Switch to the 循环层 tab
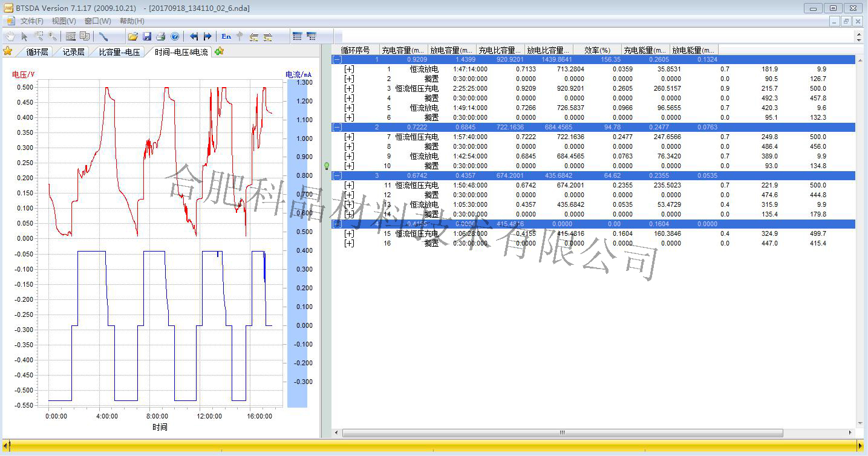This screenshot has width=868, height=456. [37, 52]
